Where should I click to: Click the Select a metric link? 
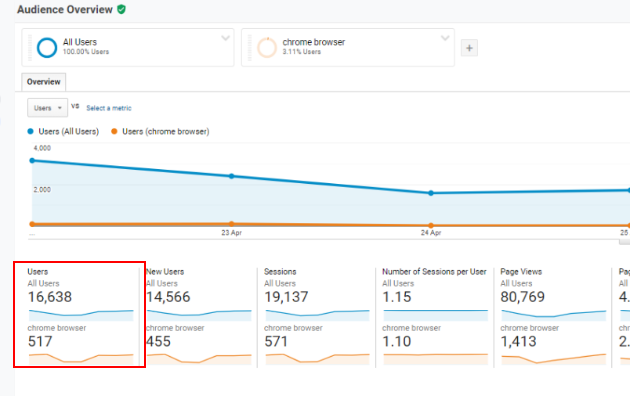[x=109, y=108]
